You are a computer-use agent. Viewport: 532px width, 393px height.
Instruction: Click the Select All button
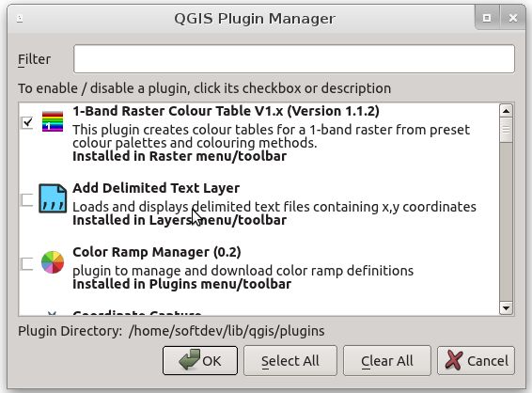(290, 361)
